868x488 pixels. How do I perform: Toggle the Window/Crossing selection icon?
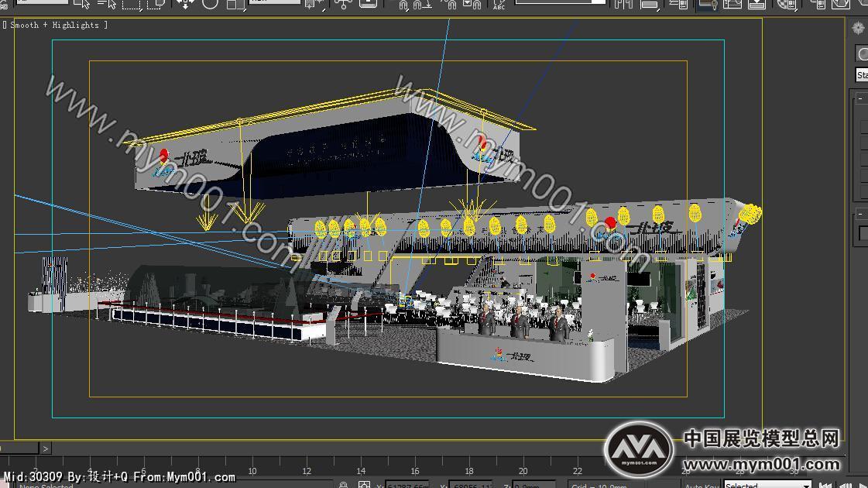156,4
